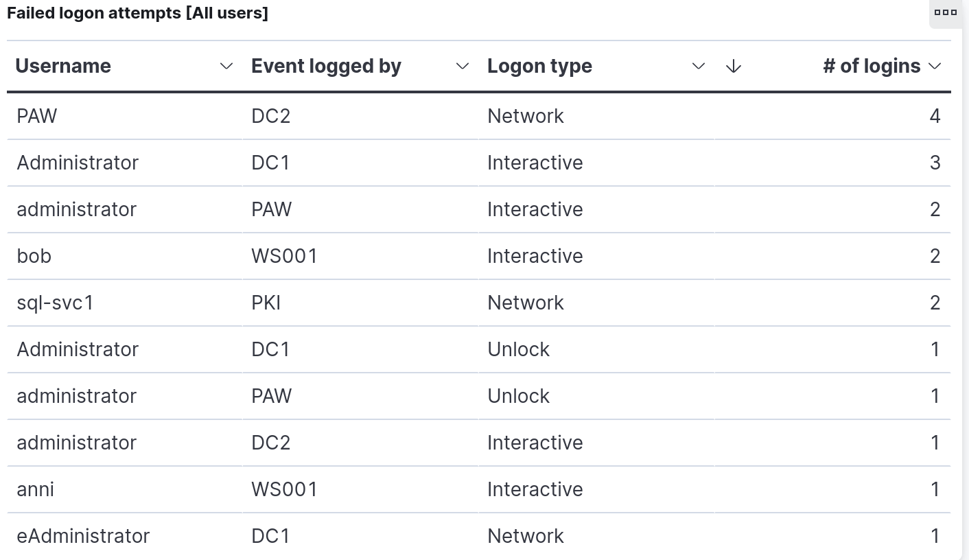Click the descending sort arrow icon

click(734, 66)
